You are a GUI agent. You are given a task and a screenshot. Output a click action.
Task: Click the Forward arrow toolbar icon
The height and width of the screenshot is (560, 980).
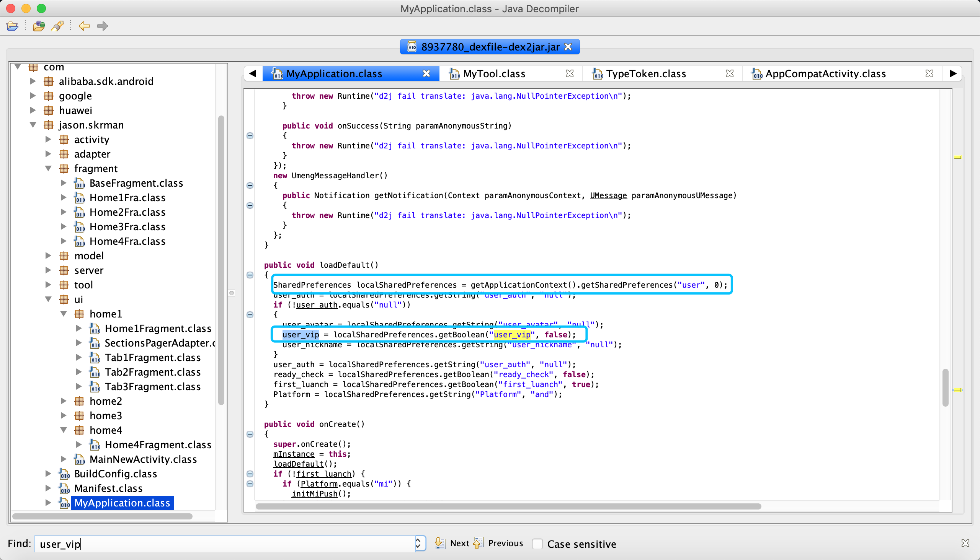pyautogui.click(x=102, y=26)
